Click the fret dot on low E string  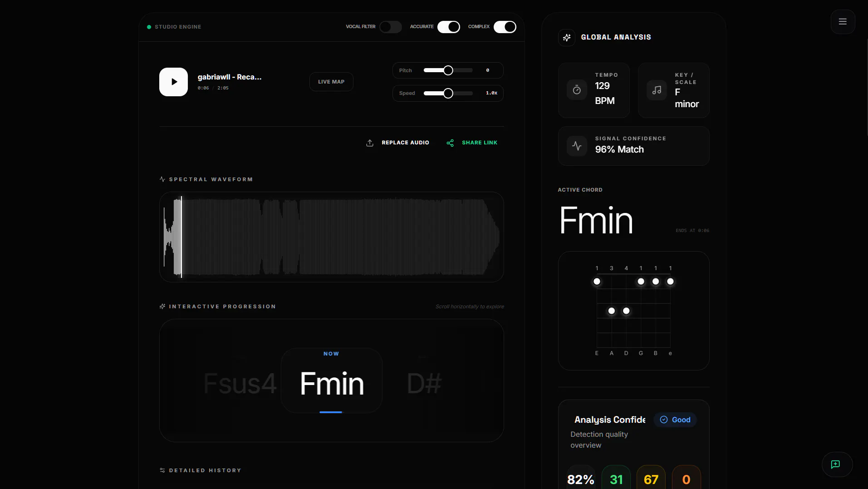[597, 282]
